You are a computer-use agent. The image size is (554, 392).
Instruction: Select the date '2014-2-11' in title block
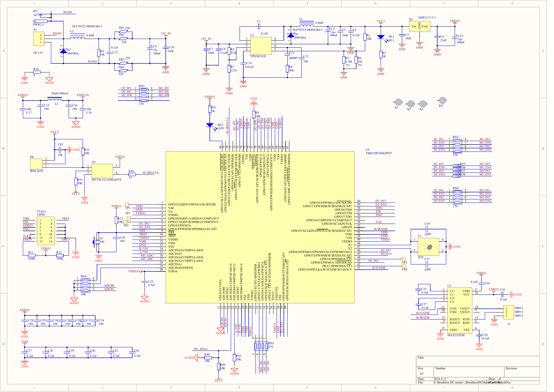pos(440,379)
